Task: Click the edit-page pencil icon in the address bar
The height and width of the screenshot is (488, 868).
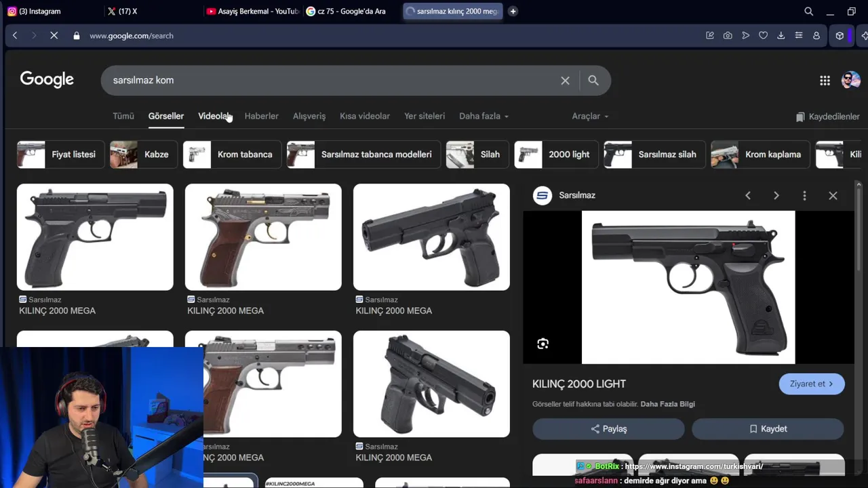Action: click(x=710, y=35)
